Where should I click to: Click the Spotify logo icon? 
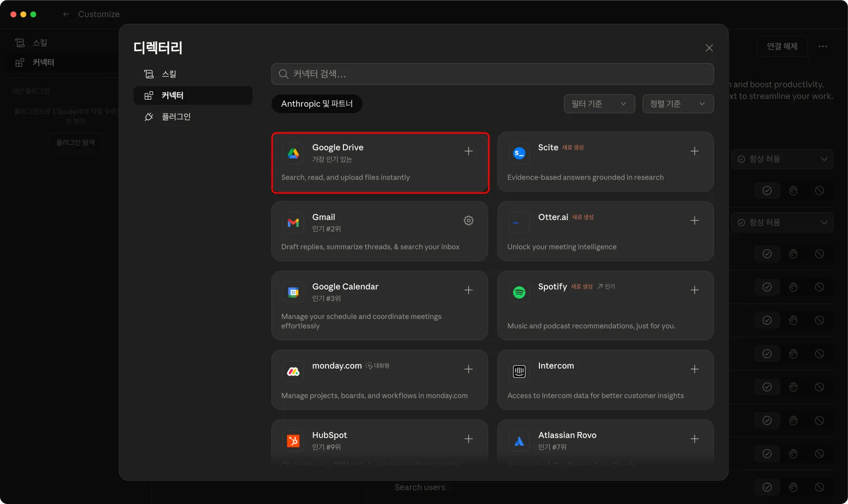pos(519,292)
